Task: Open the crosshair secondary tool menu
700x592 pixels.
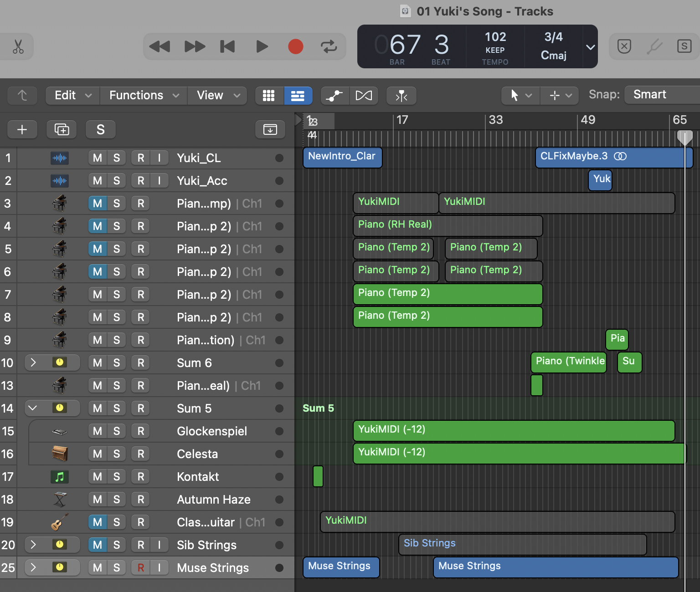Action: coord(560,95)
